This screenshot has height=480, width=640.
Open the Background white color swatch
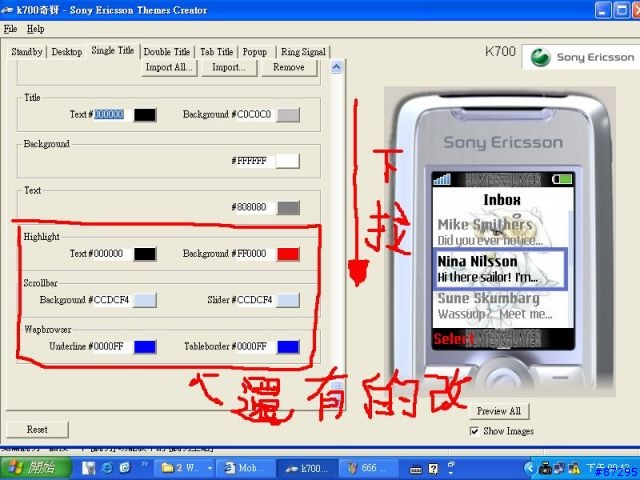click(288, 161)
